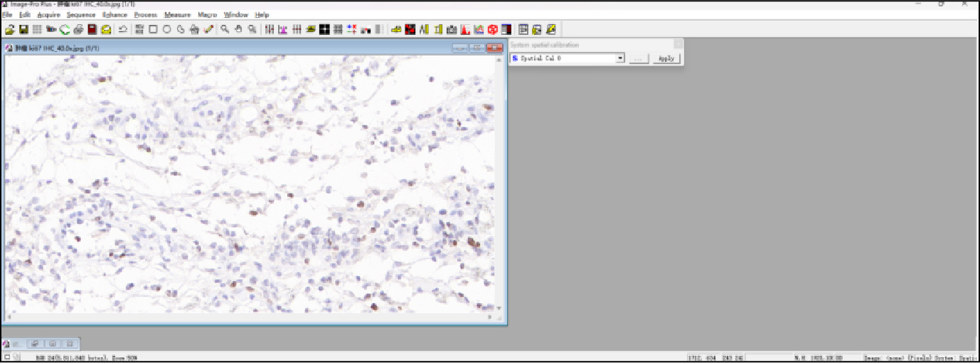This screenshot has width=980, height=363.
Task: Open the Spatial Cal 0 dropdown
Action: (620, 58)
